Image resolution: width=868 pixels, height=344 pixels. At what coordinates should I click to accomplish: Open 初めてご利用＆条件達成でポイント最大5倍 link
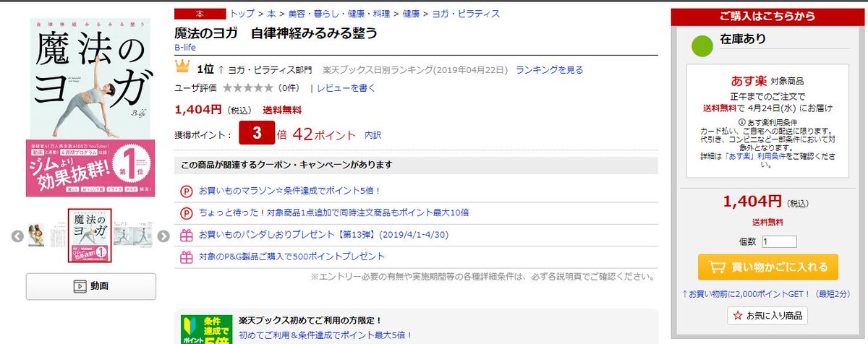tap(325, 335)
